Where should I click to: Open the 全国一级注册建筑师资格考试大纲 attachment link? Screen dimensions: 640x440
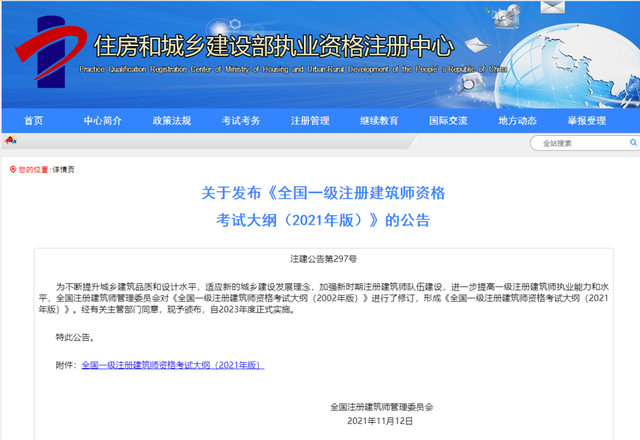(172, 365)
